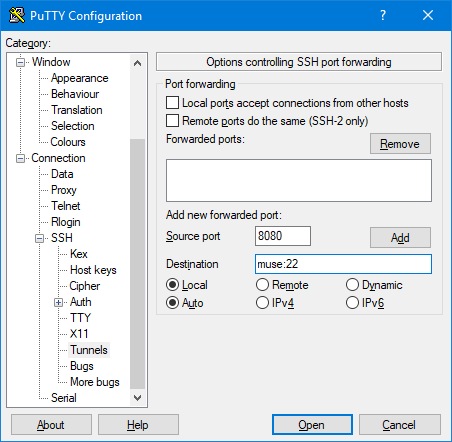Collapse the Window tree node
This screenshot has height=442, width=452.
[x=21, y=62]
